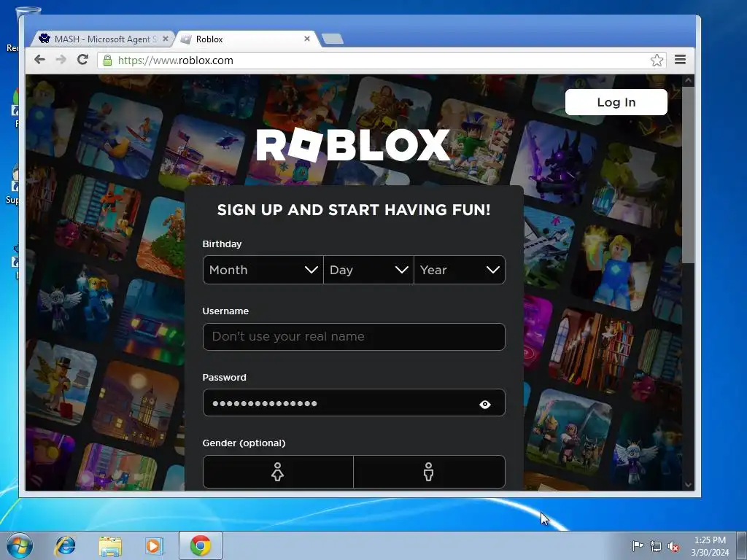Click the Action Center flag tray icon
This screenshot has width=747, height=560.
638,546
